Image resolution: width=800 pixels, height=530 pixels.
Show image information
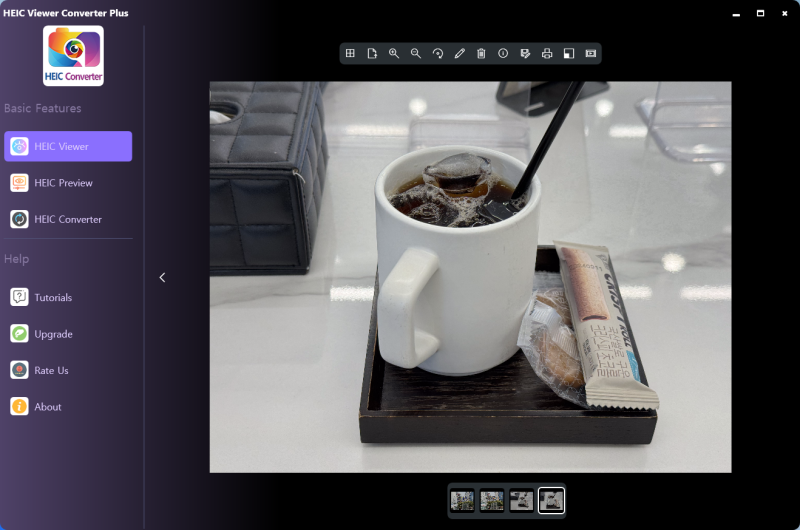pyautogui.click(x=503, y=53)
